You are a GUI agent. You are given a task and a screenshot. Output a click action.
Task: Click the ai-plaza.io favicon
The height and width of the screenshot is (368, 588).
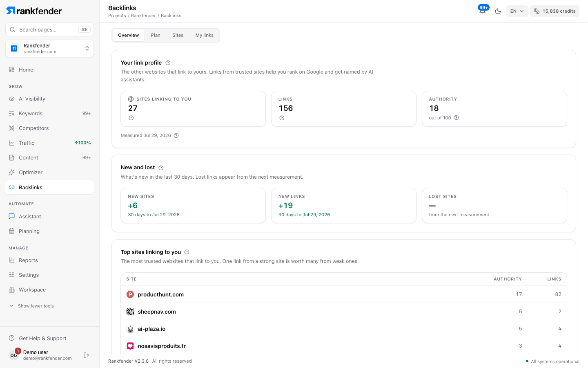(130, 329)
